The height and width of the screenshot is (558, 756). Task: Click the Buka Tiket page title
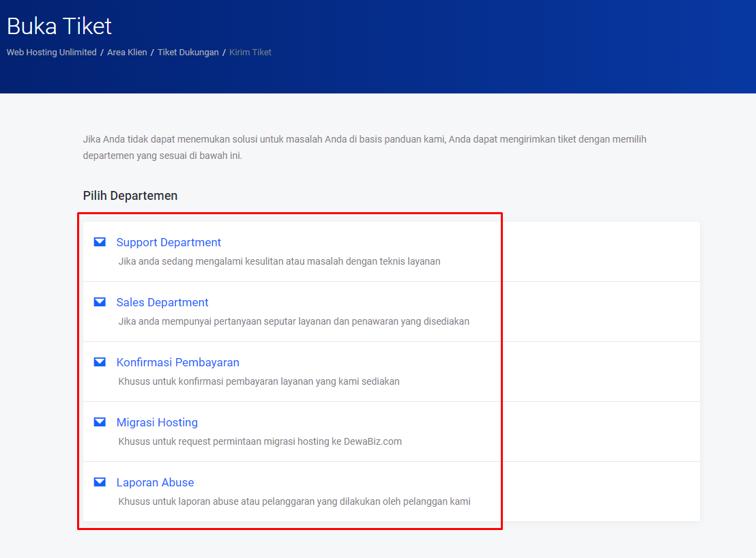pos(59,26)
